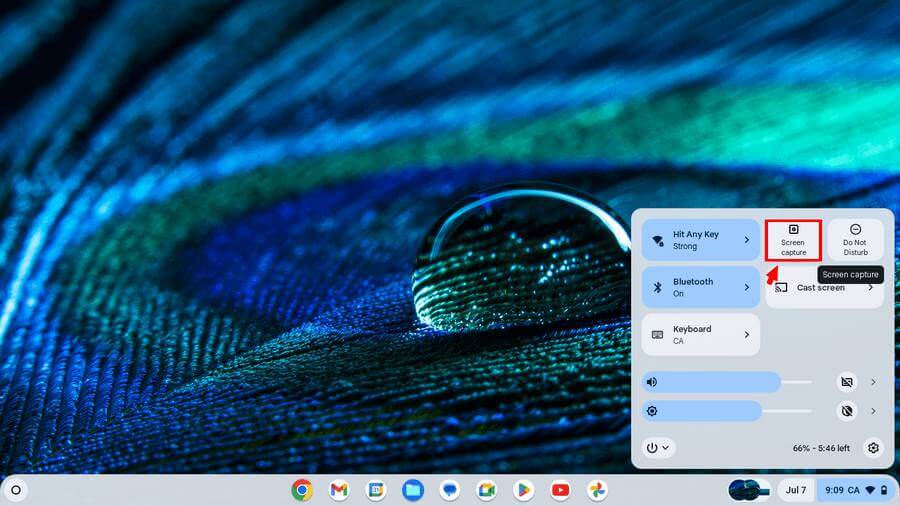Enable Do Not Disturb tile

click(x=855, y=240)
